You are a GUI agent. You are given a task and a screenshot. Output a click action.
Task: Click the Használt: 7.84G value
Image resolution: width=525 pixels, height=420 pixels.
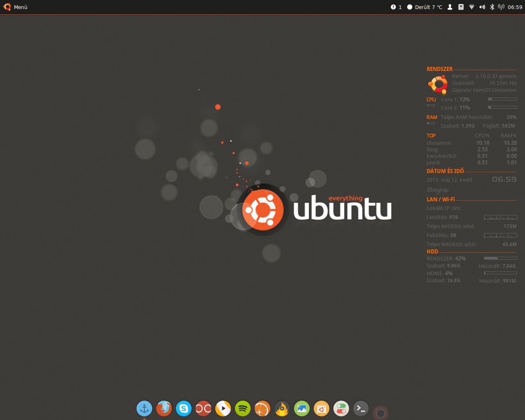point(497,266)
